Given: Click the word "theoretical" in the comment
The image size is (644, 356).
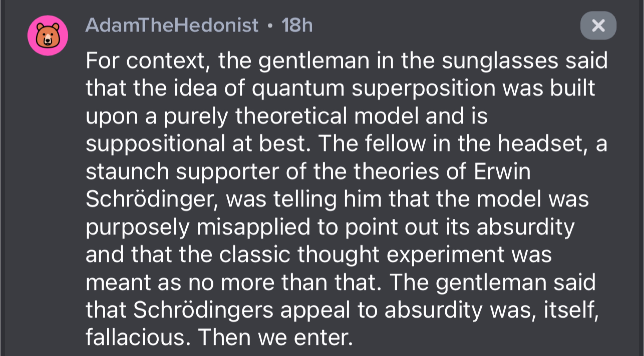Looking at the screenshot, I should pos(291,116).
